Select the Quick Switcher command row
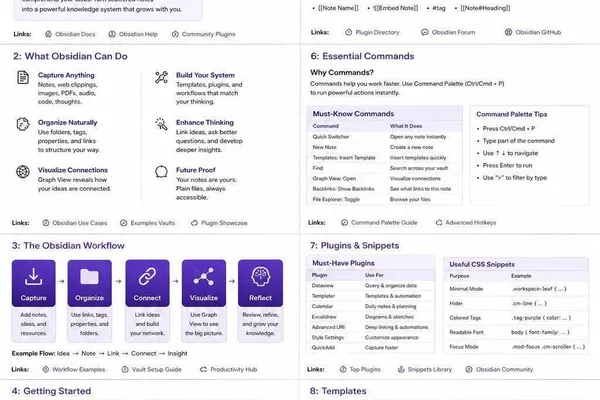The height and width of the screenshot is (400, 600). click(384, 137)
